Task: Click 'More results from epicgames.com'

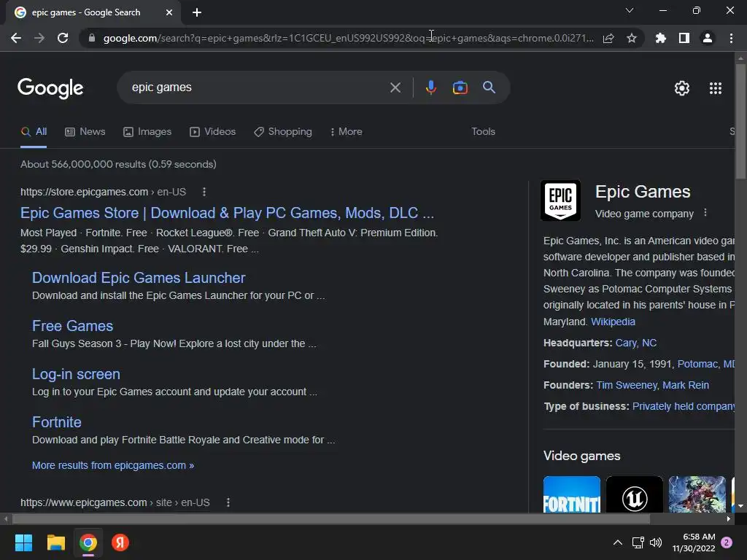Action: pyautogui.click(x=113, y=465)
